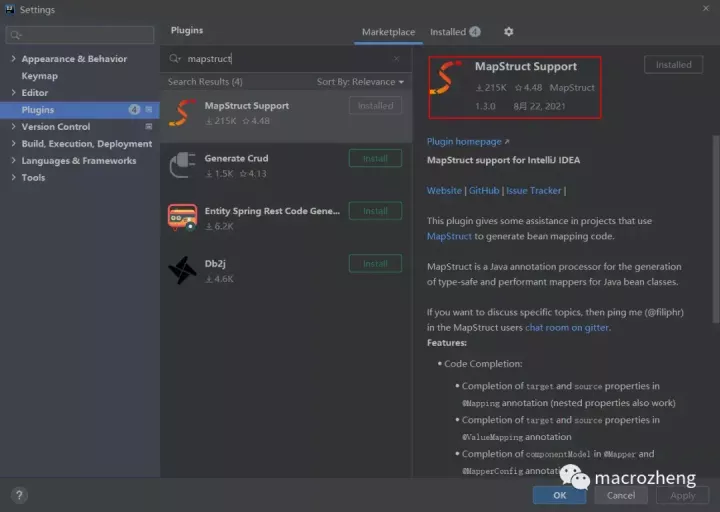Open the Website link
The height and width of the screenshot is (512, 720).
tap(444, 191)
